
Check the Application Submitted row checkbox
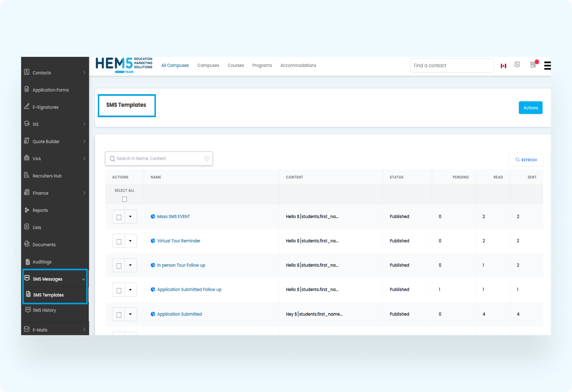(119, 315)
